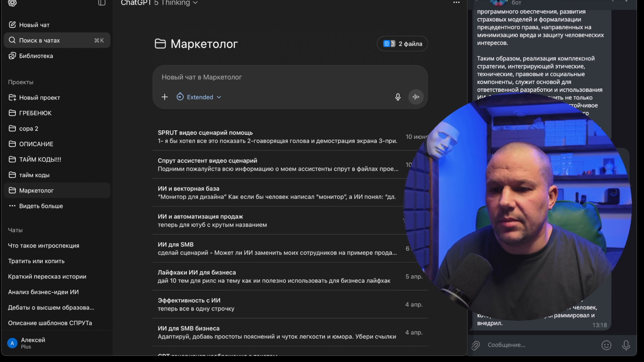Open the emoji picker in Telegram
The image size is (644, 362).
click(606, 345)
